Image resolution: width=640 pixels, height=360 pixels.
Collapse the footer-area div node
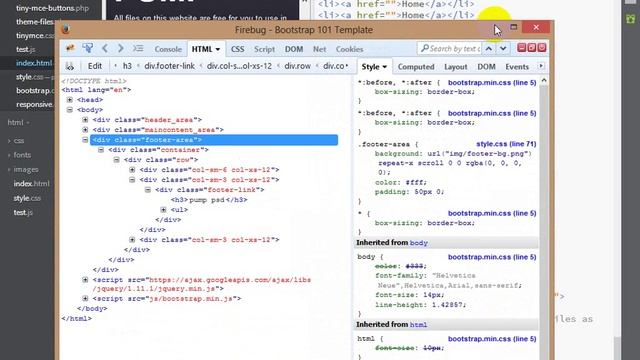click(x=85, y=140)
